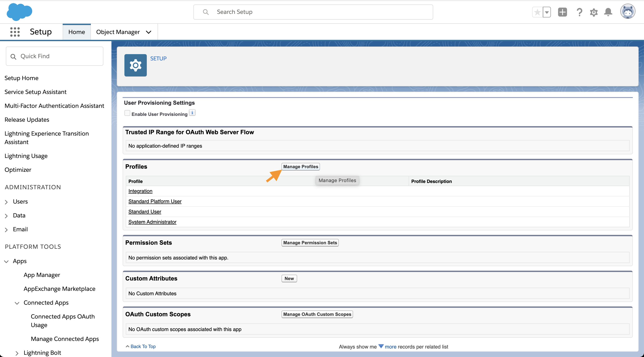Click the Enable User Provisioning info icon
644x357 pixels.
[192, 113]
